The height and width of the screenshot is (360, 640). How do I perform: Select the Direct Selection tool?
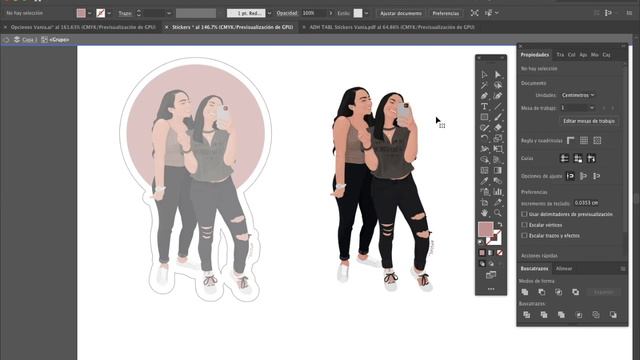point(498,75)
